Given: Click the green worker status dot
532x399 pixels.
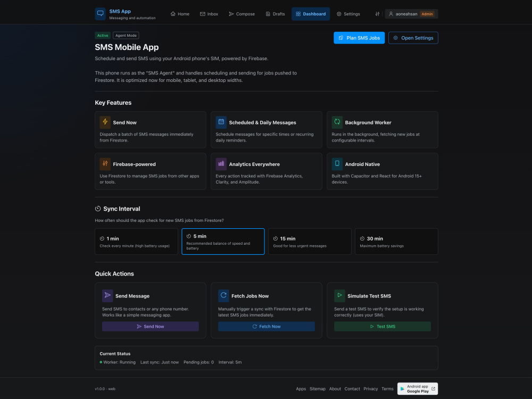Looking at the screenshot, I should tap(101, 362).
